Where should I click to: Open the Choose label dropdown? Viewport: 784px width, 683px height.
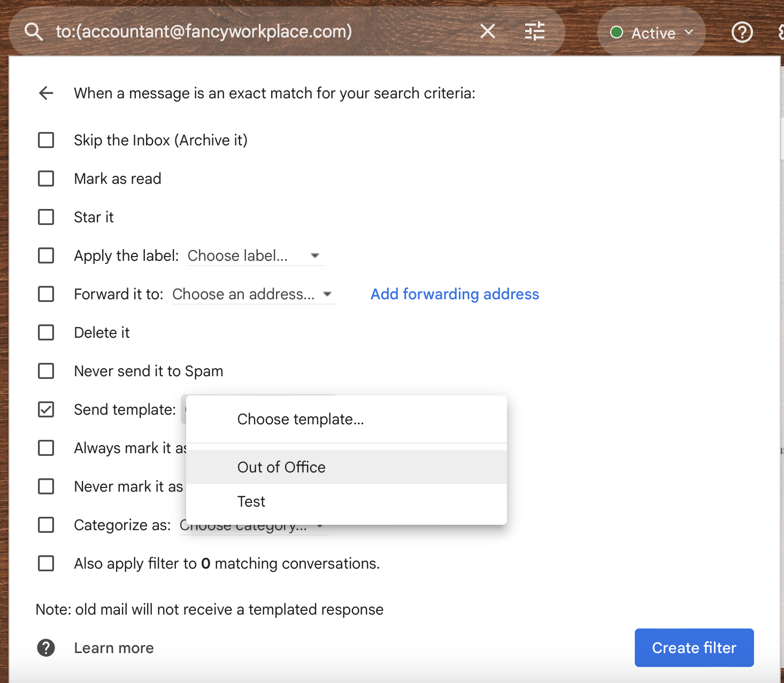(x=255, y=256)
